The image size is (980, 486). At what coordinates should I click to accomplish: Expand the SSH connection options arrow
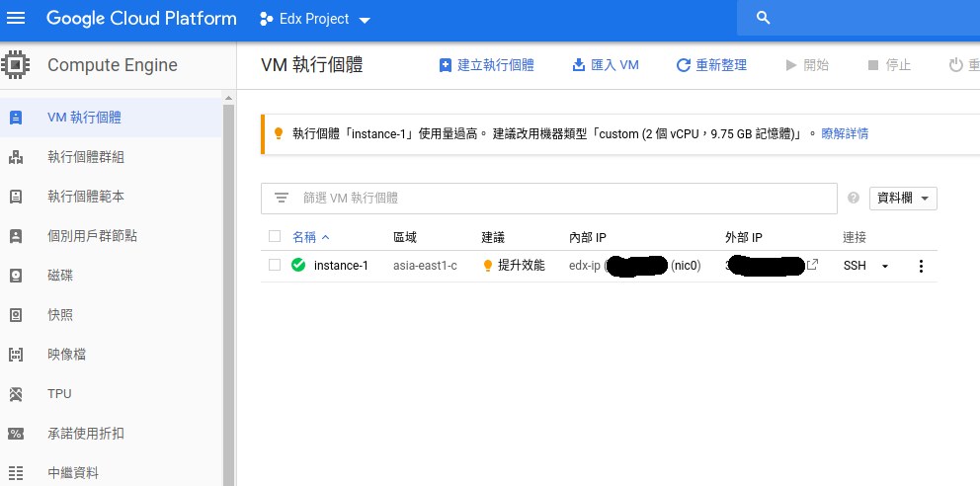click(885, 267)
